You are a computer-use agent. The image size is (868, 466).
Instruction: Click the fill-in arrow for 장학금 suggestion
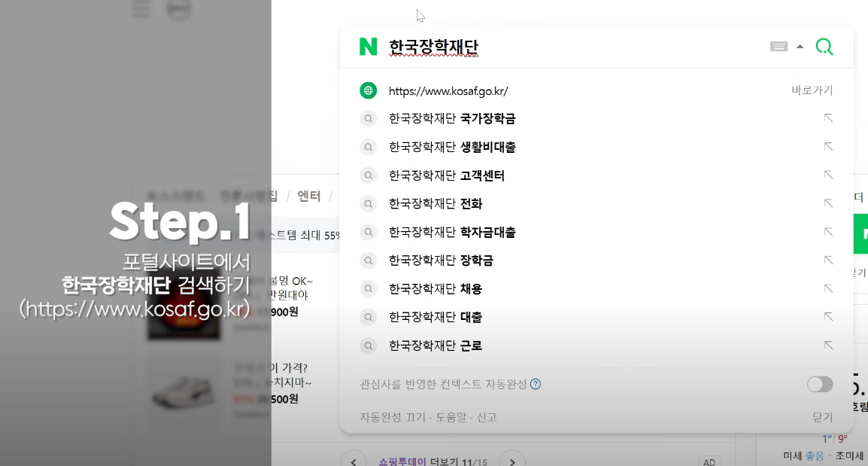click(828, 260)
